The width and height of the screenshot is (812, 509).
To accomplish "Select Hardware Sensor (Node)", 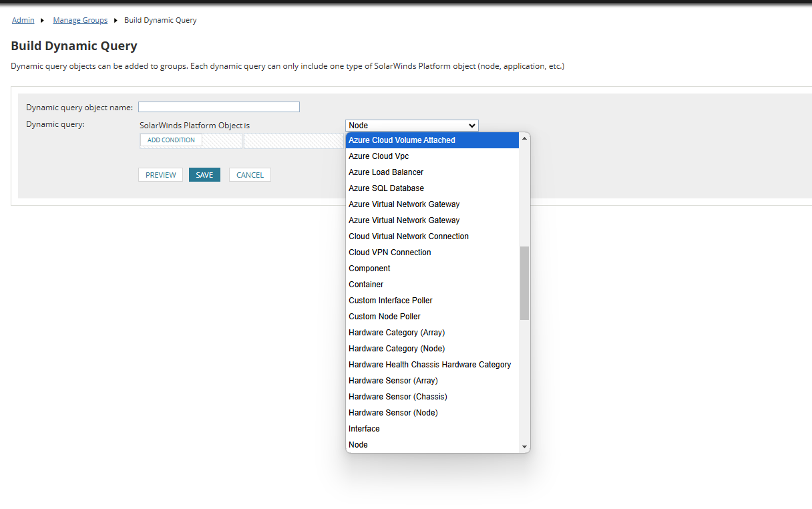I will pyautogui.click(x=432, y=413).
